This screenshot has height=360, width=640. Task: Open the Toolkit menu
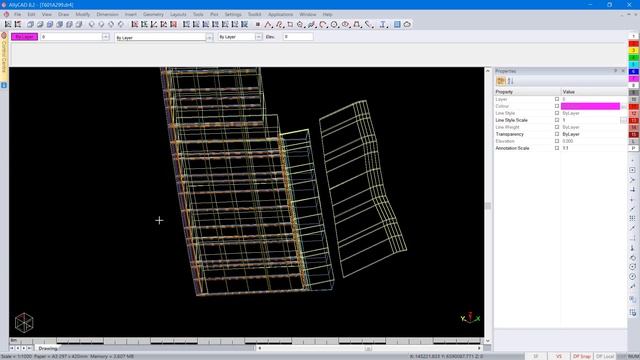coord(255,14)
